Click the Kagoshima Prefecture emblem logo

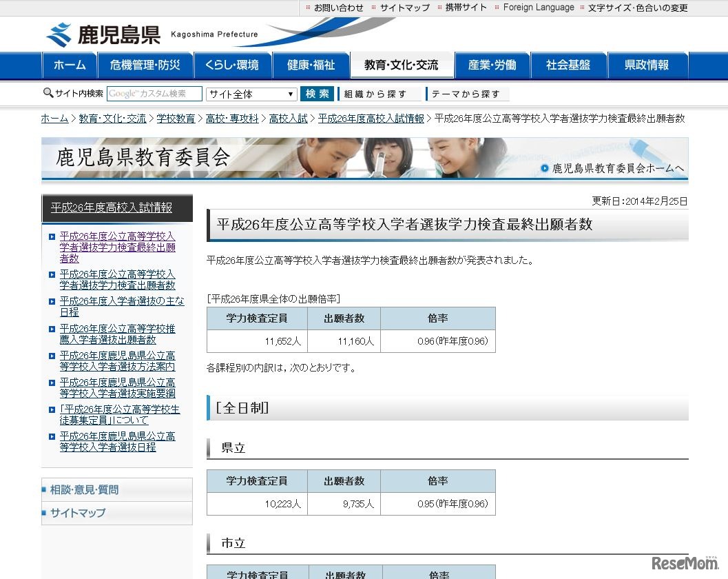click(59, 31)
